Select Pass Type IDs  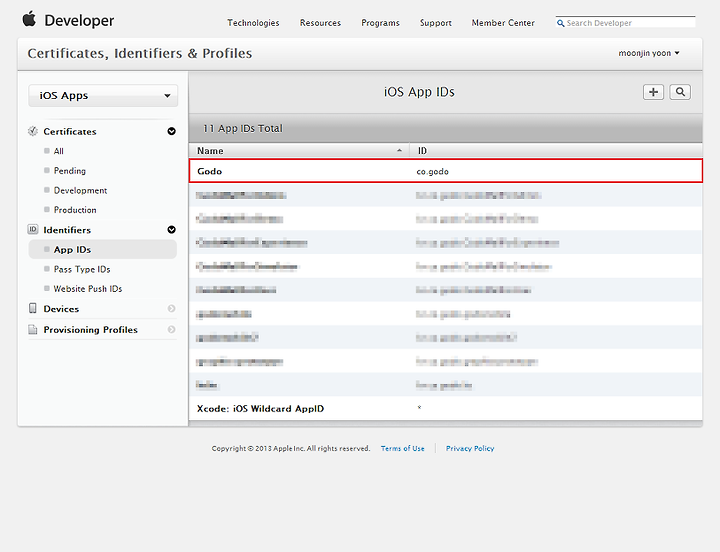point(82,269)
